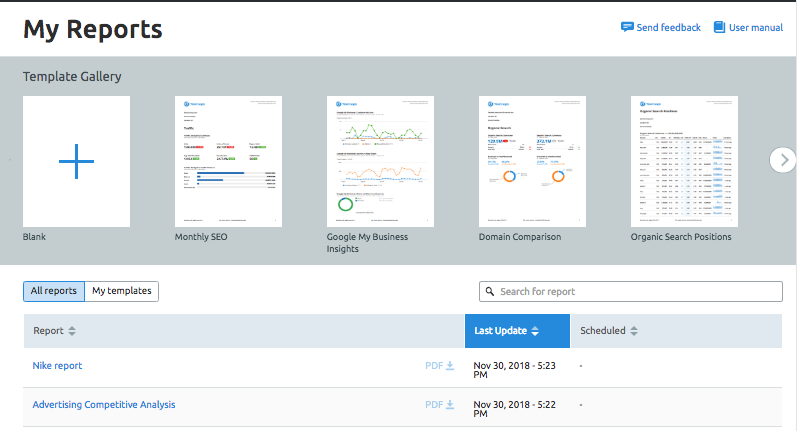
Task: Click the blue plus icon for Blank template
Action: (76, 161)
